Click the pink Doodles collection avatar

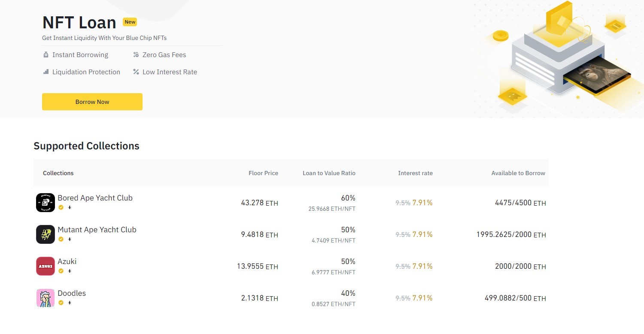pyautogui.click(x=46, y=298)
